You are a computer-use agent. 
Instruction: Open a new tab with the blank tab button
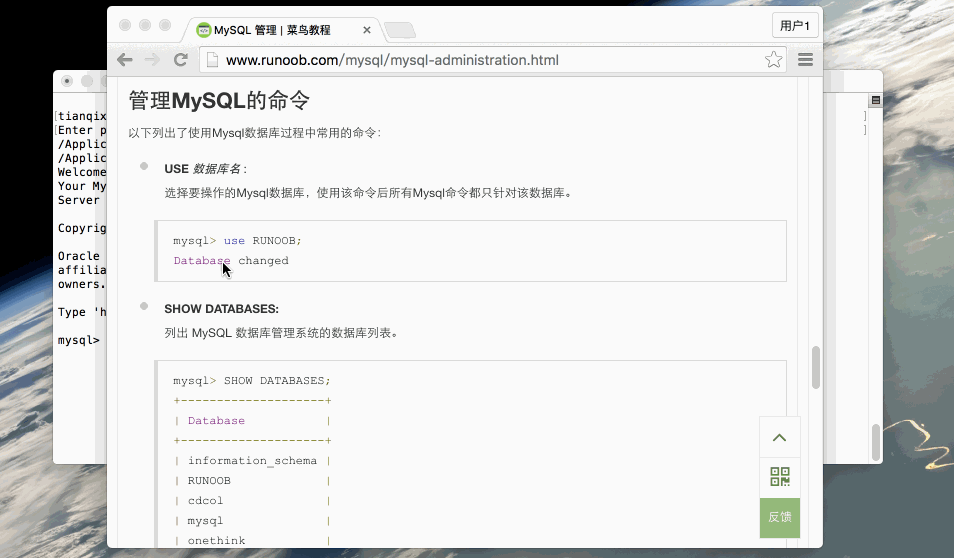coord(399,30)
